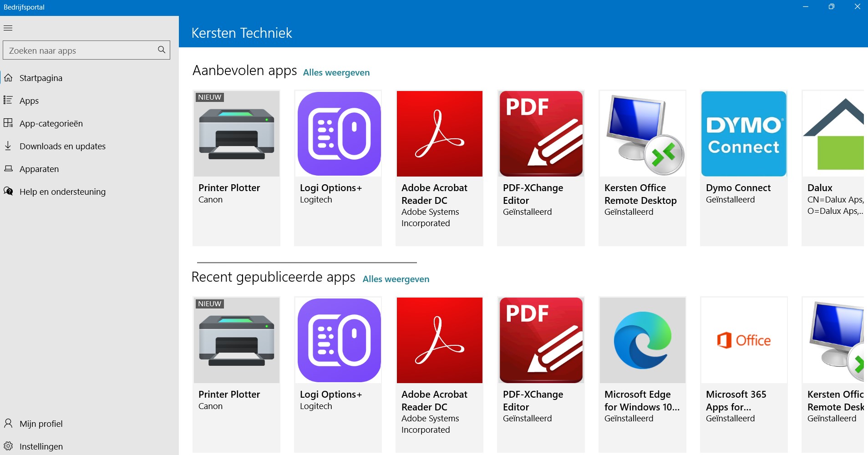This screenshot has width=868, height=455.
Task: Open Microsoft Edge app icon
Action: [x=642, y=340]
